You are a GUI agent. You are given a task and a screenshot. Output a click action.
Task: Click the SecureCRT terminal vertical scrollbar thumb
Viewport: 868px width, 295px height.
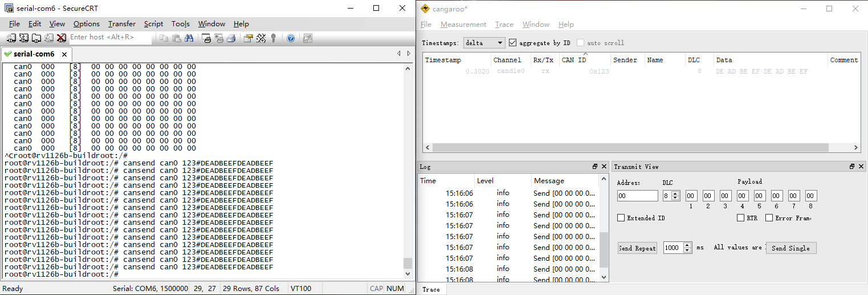(407, 262)
